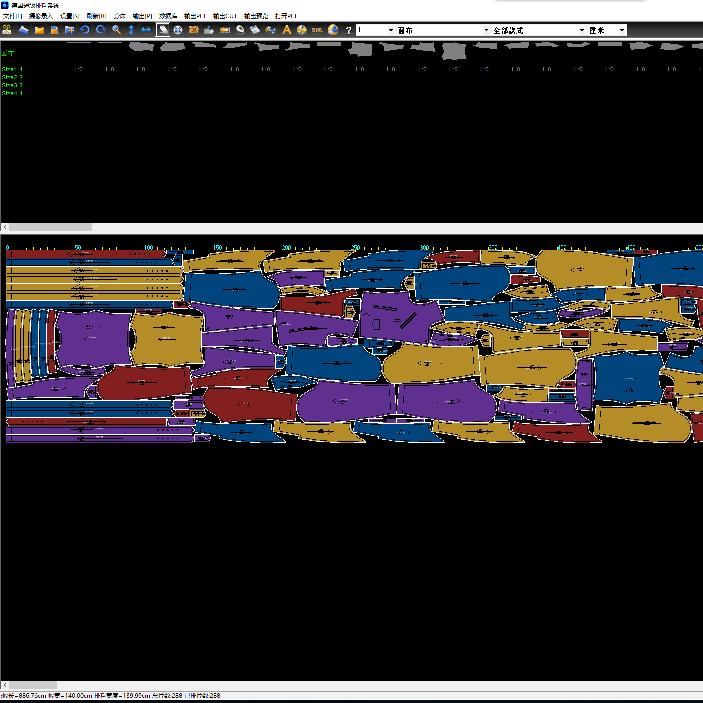Click the undo arrow icon in toolbar

point(84,30)
